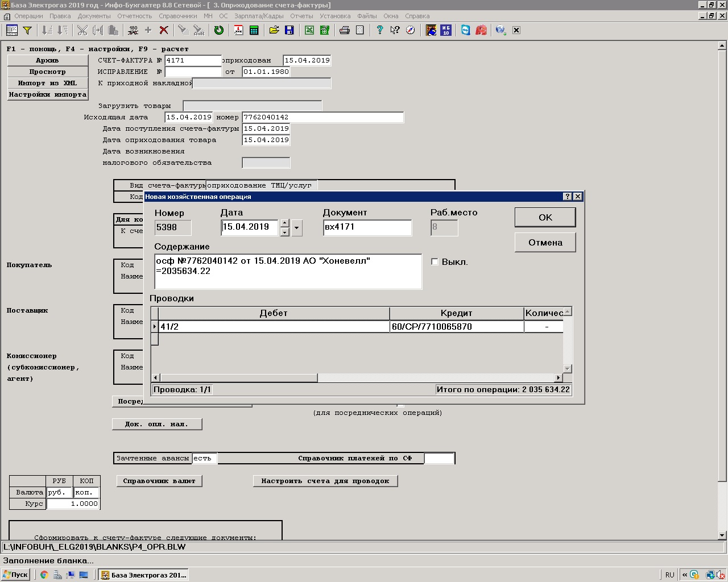Click the green refresh arrow icon
The width and height of the screenshot is (728, 582).
tap(218, 30)
